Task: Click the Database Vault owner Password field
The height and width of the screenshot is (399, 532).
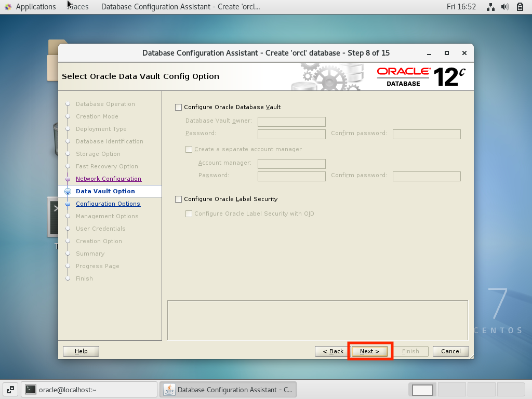Action: pyautogui.click(x=291, y=134)
